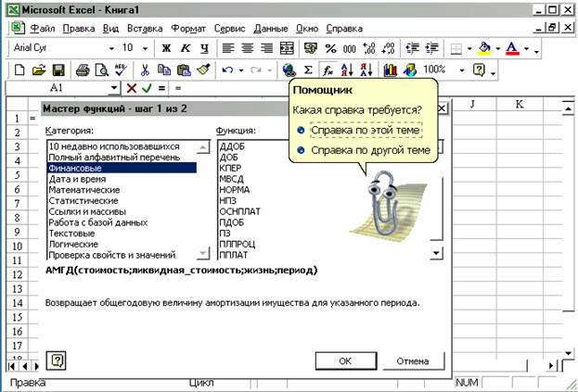Viewport: 578px width, 392px height.
Task: Sort ascending А-Я
Action: [347, 70]
